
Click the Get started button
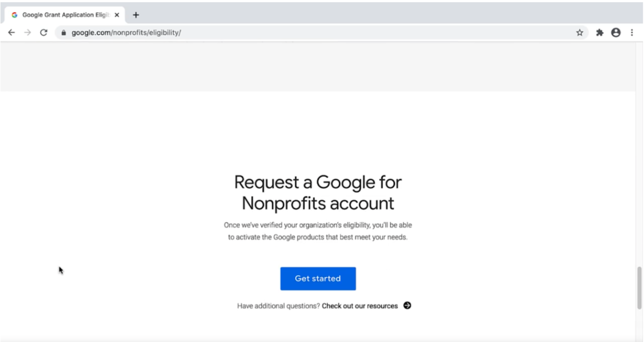pyautogui.click(x=318, y=279)
